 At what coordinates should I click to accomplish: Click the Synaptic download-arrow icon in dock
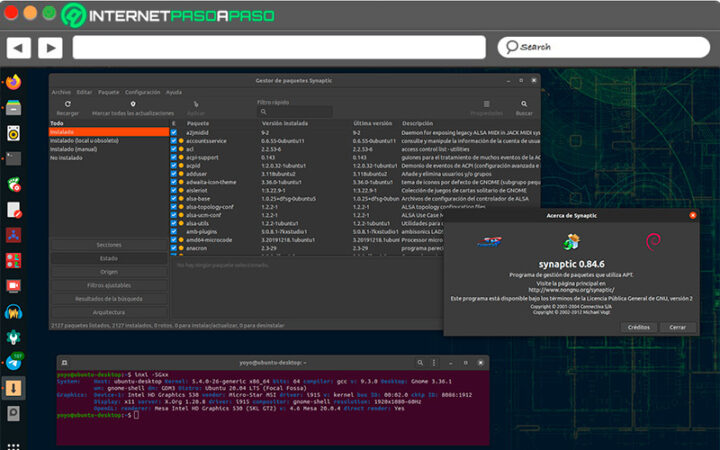(x=13, y=388)
